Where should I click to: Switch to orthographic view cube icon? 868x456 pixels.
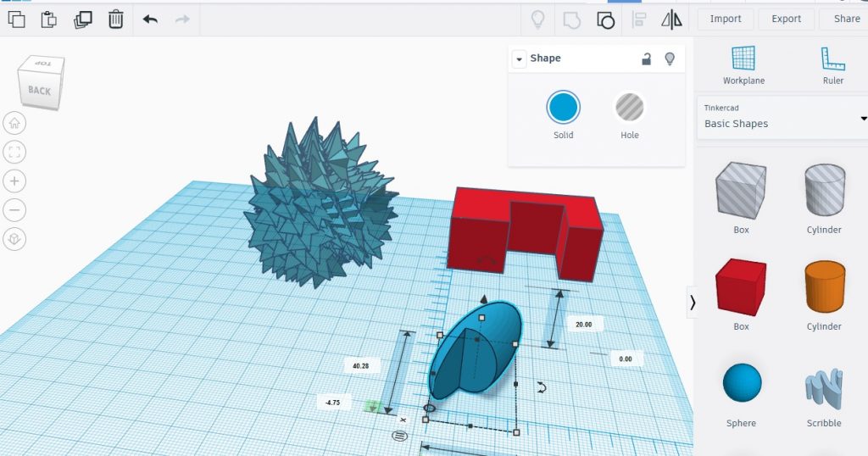[x=14, y=238]
